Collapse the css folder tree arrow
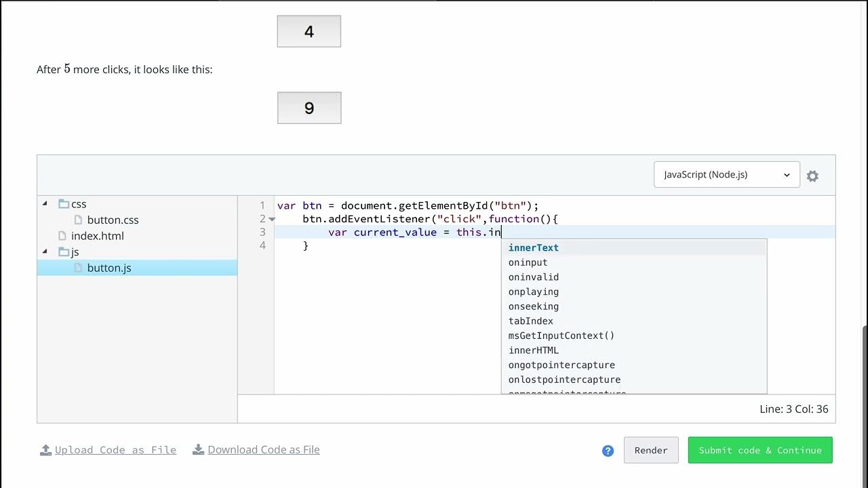The width and height of the screenshot is (868, 488). tap(45, 203)
